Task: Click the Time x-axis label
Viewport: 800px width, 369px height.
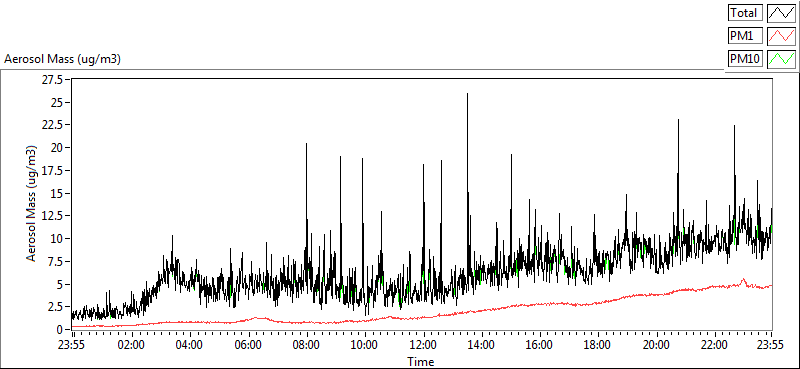Action: tap(421, 362)
